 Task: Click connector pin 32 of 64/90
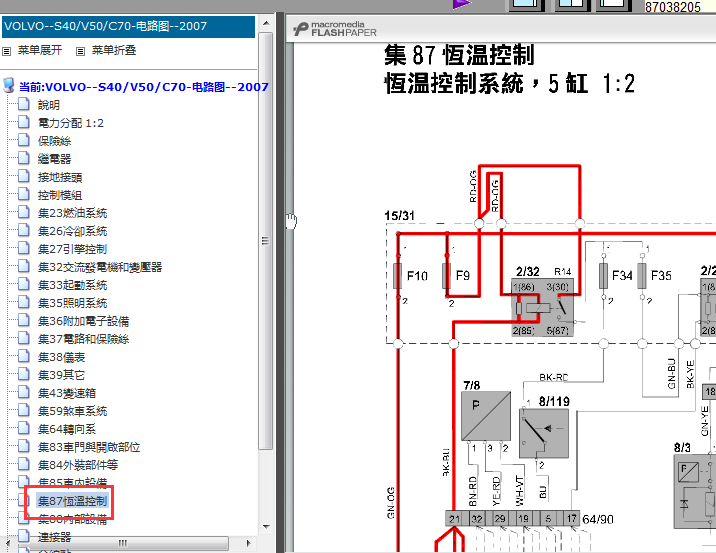coord(477,519)
